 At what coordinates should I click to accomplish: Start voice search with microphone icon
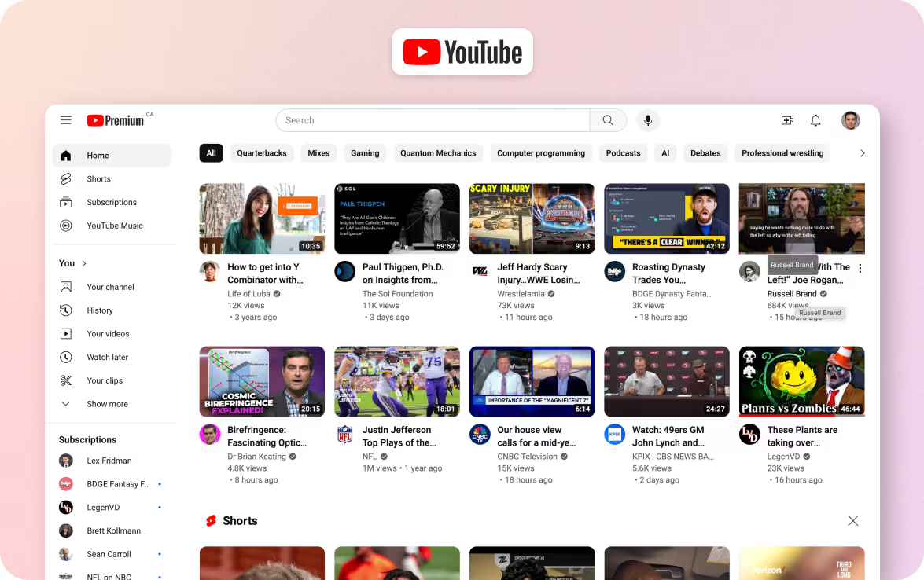point(648,120)
